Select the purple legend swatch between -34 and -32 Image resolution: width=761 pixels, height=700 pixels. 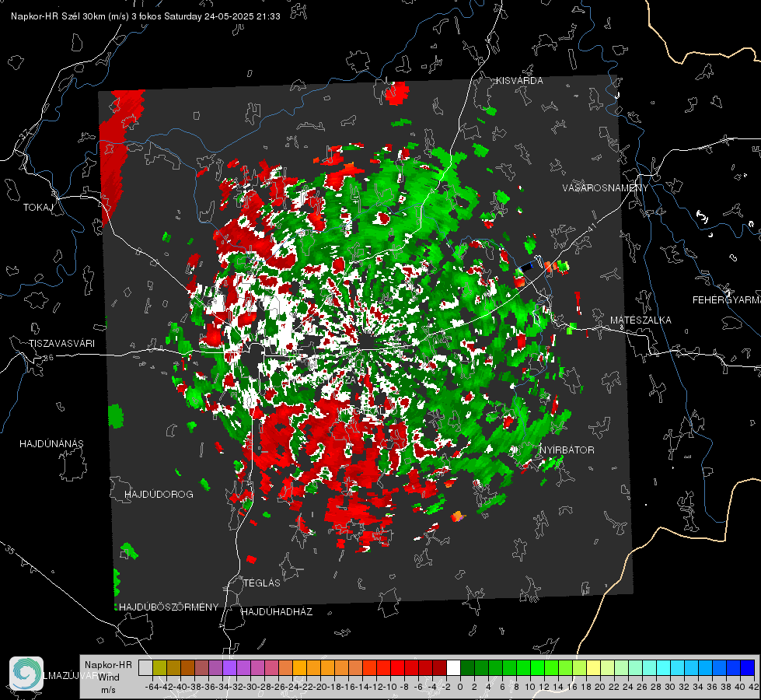(229, 668)
